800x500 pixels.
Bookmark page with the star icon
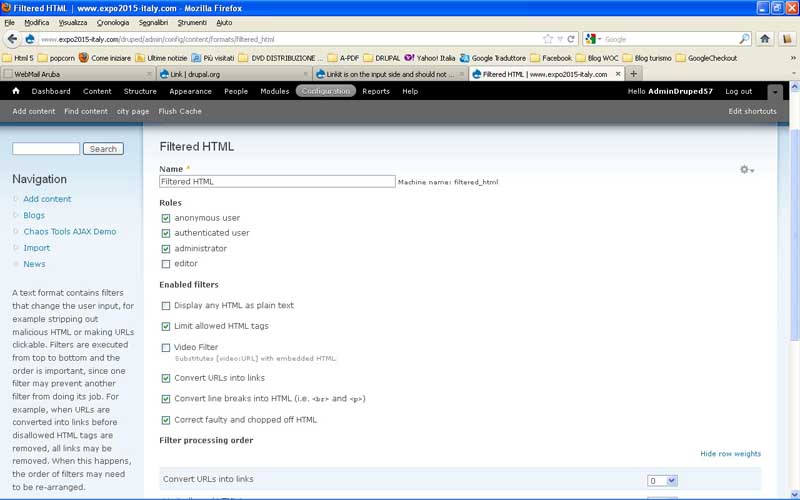click(x=548, y=39)
